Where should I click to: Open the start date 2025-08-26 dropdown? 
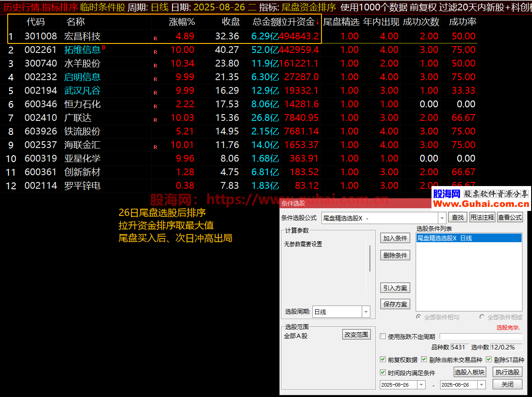pyautogui.click(x=421, y=384)
